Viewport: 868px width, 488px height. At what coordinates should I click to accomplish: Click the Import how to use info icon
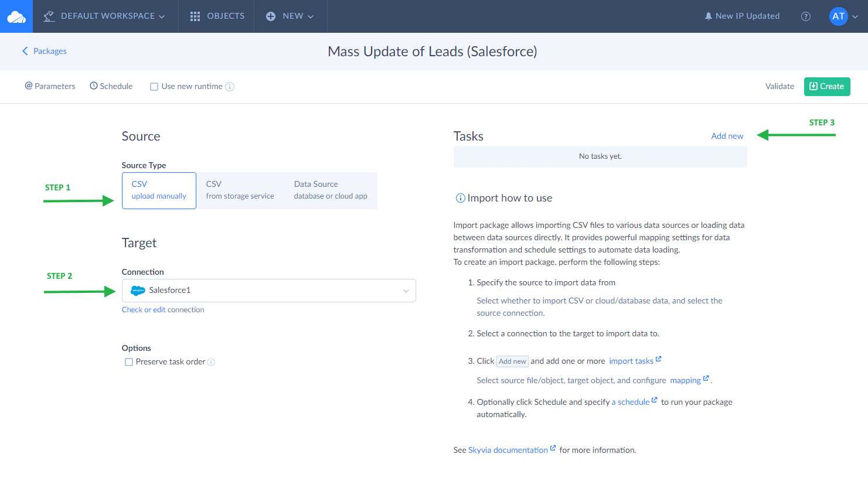point(460,198)
